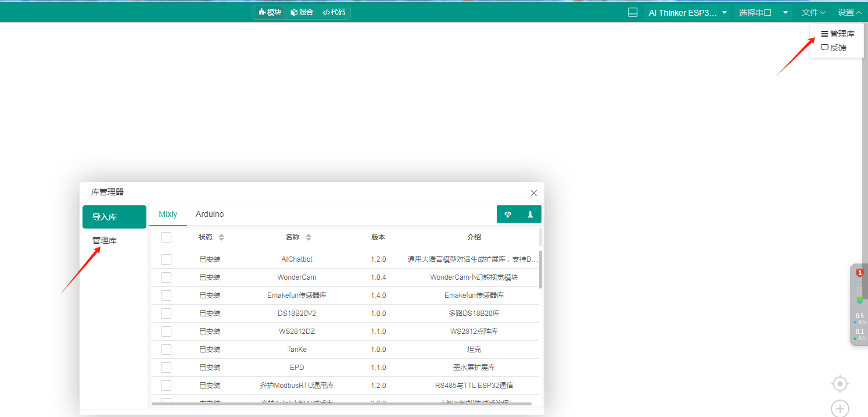Click the 导入库 import library button
868x417 pixels.
point(114,216)
